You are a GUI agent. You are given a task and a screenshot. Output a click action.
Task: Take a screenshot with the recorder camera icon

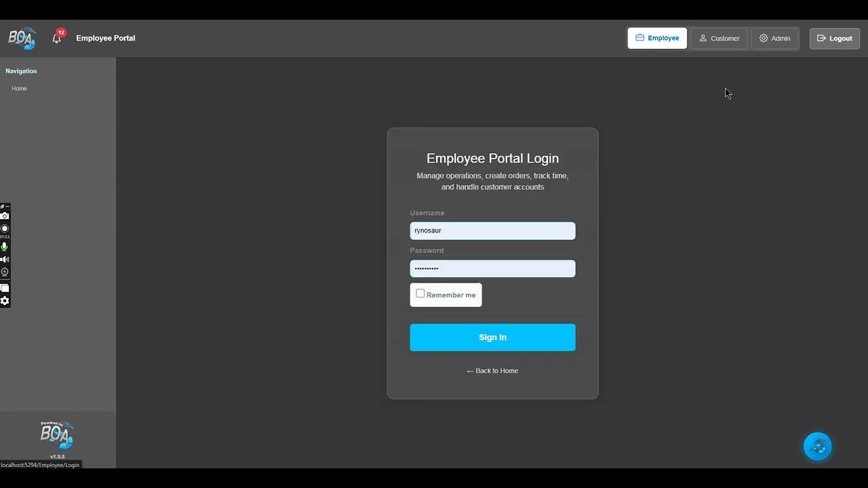(x=5, y=216)
